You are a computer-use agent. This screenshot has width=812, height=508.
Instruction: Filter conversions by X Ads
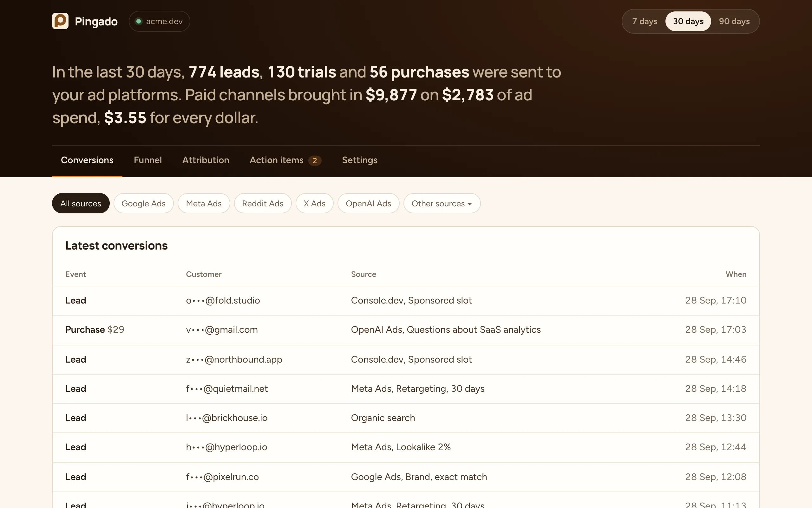point(314,203)
